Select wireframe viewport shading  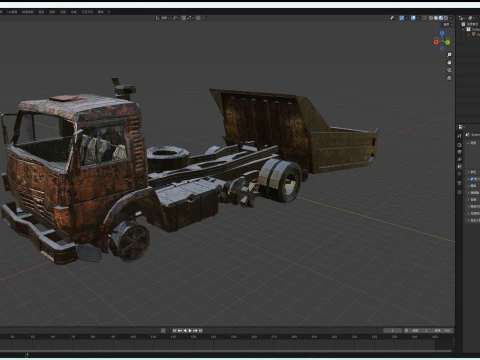point(431,18)
